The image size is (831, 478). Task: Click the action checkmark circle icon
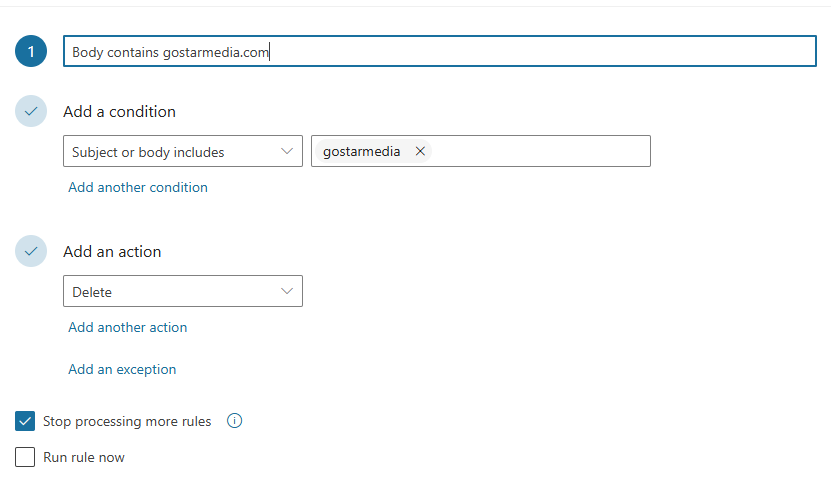(x=31, y=251)
